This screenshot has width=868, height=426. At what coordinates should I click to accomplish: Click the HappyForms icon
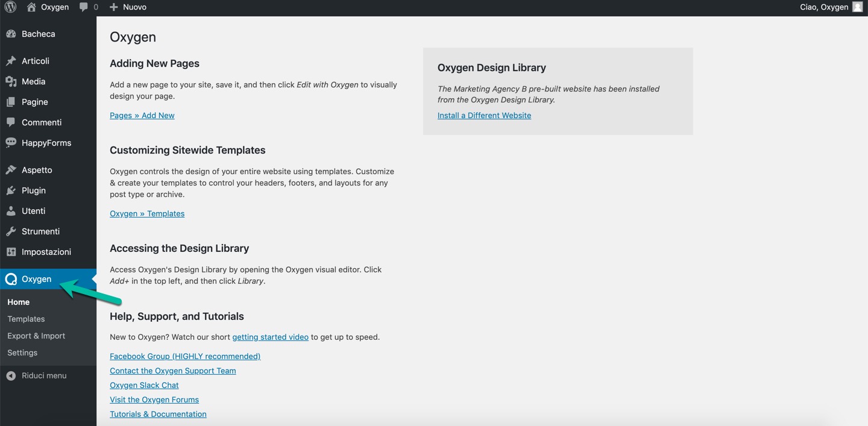[x=11, y=143]
